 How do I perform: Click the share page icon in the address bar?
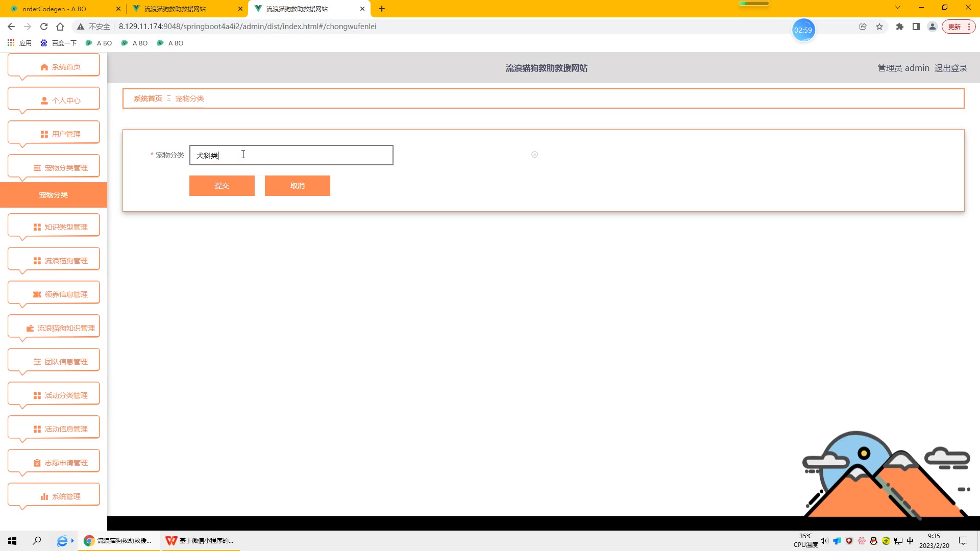pos(863,27)
